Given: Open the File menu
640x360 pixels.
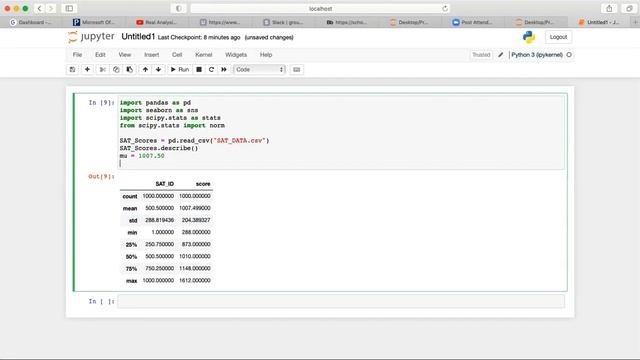Looking at the screenshot, I should coord(77,55).
